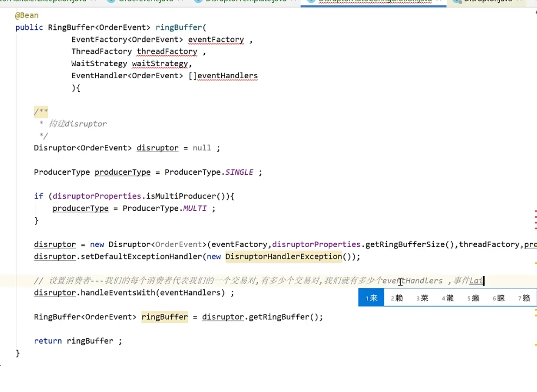The width and height of the screenshot is (537, 392).
Task: Click the ThreadFactory type name
Action: (102, 52)
